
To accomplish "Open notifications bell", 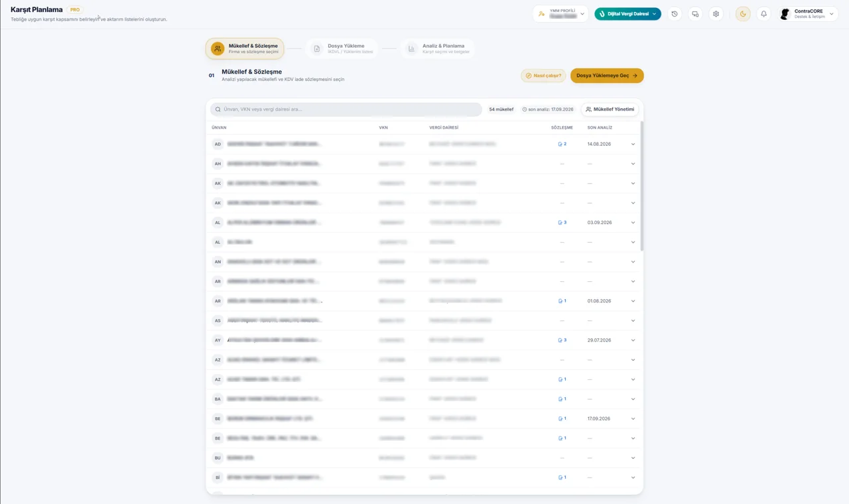I will 763,14.
